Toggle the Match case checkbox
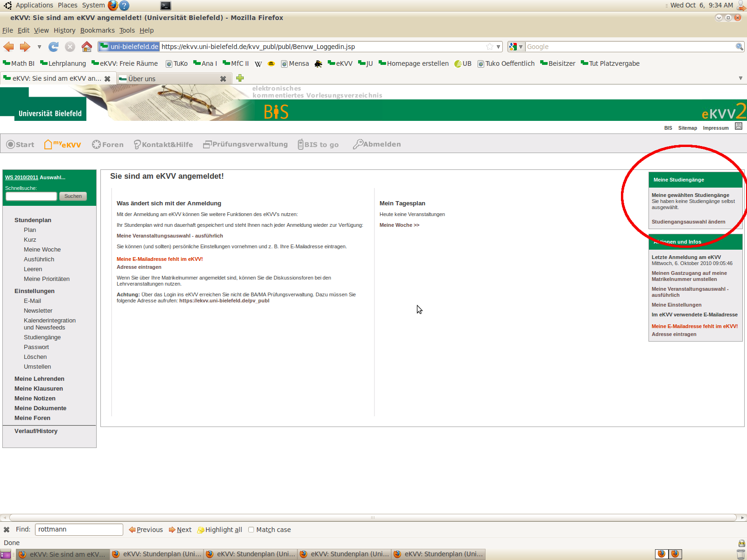The height and width of the screenshot is (560, 747). (x=251, y=530)
